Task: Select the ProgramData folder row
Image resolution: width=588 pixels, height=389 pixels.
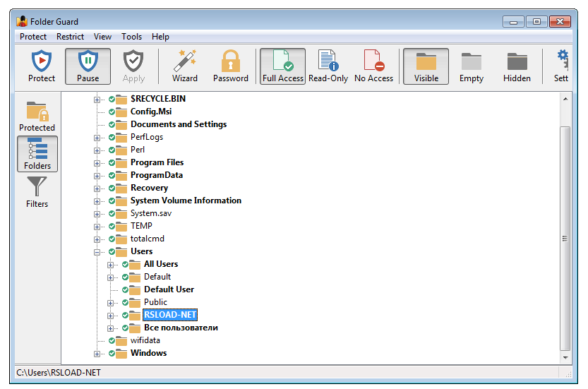Action: [157, 175]
